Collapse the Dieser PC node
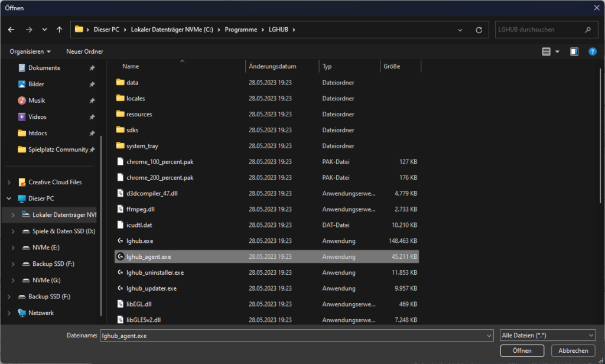Image resolution: width=605 pixels, height=364 pixels. pos(9,199)
